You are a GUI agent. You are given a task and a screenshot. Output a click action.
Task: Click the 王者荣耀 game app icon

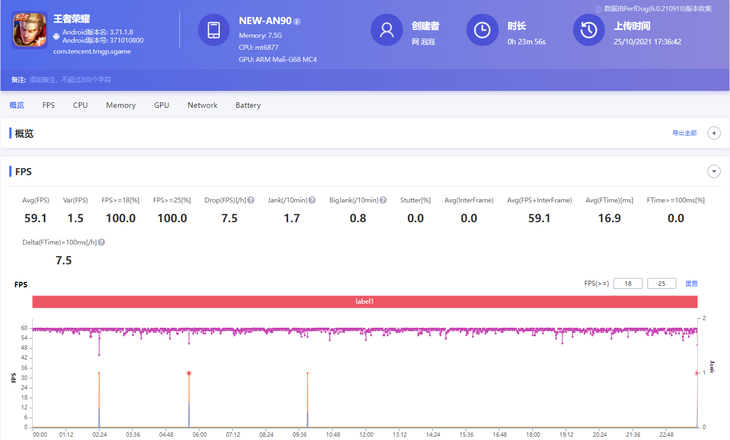tap(30, 30)
